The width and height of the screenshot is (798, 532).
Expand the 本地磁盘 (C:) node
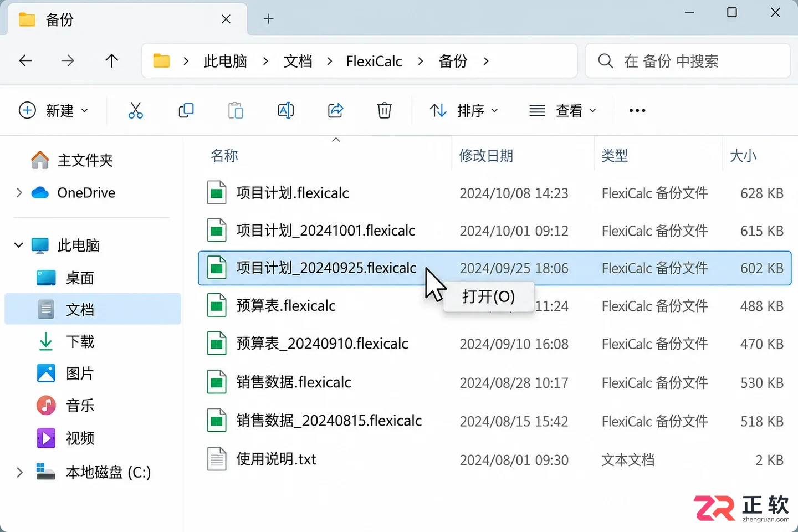pos(19,472)
